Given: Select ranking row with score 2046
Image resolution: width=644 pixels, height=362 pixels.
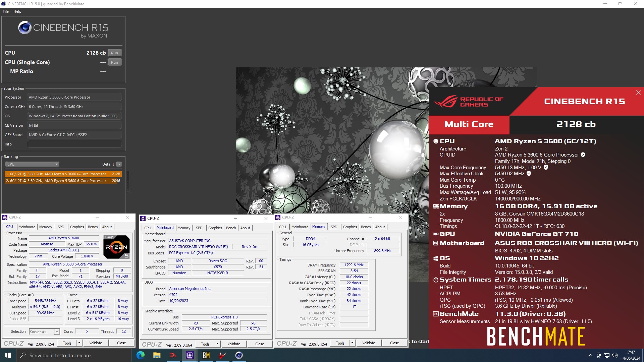Looking at the screenshot, I should pos(63,181).
